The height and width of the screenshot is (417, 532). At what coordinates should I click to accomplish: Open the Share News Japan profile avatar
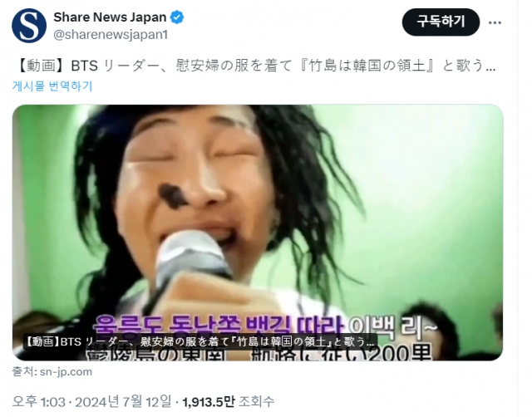pyautogui.click(x=29, y=26)
